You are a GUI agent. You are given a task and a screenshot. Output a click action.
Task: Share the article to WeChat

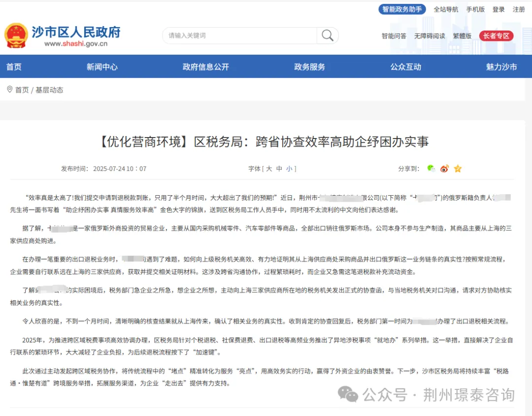tap(431, 168)
